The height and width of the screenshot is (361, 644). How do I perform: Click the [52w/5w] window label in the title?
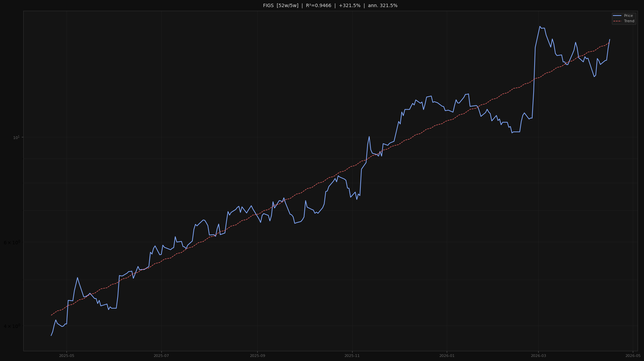pyautogui.click(x=287, y=5)
